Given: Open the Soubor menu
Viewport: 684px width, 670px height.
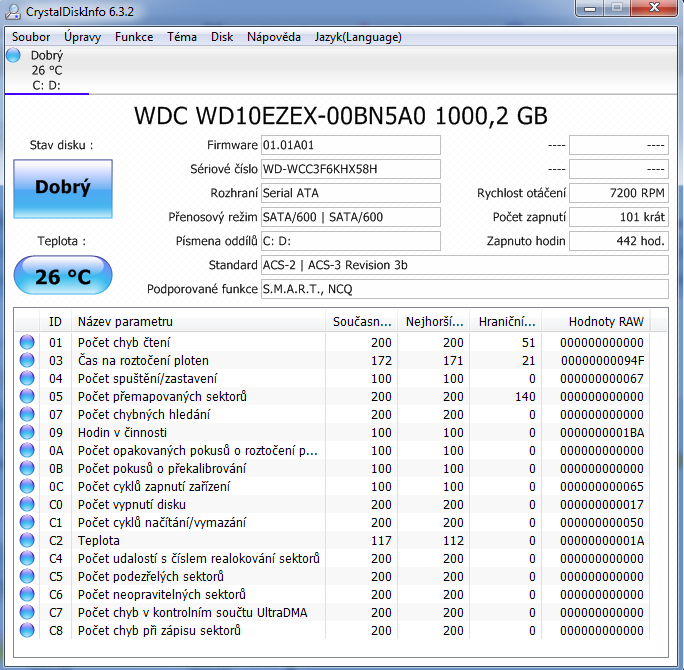Looking at the screenshot, I should point(31,37).
